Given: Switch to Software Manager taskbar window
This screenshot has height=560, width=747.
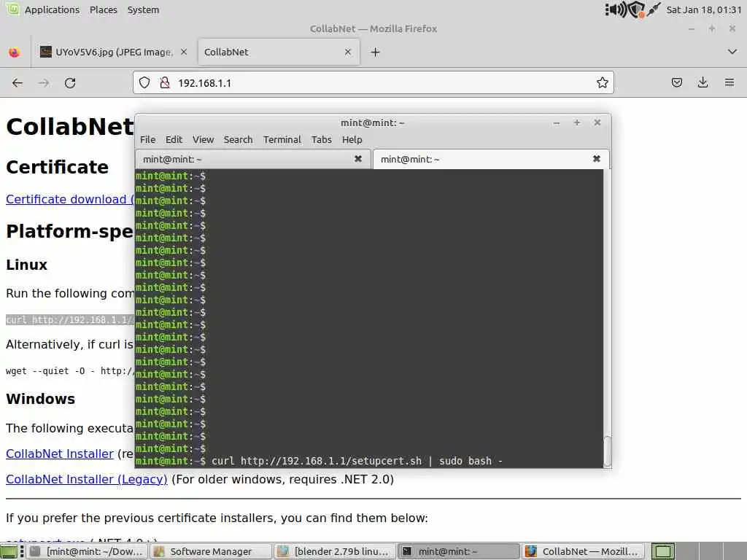Looking at the screenshot, I should 211,551.
